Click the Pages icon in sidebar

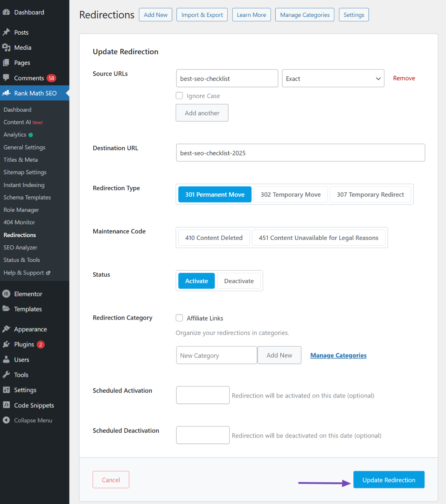[6, 63]
